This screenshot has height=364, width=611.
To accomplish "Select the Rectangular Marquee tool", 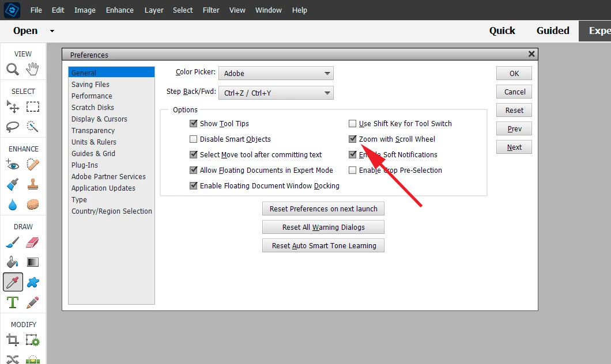I will [x=33, y=107].
